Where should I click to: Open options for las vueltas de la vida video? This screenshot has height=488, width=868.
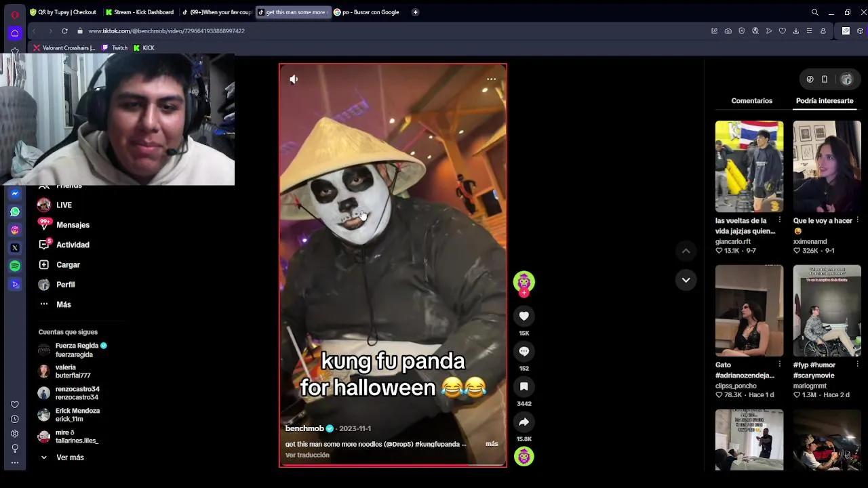[x=779, y=220]
